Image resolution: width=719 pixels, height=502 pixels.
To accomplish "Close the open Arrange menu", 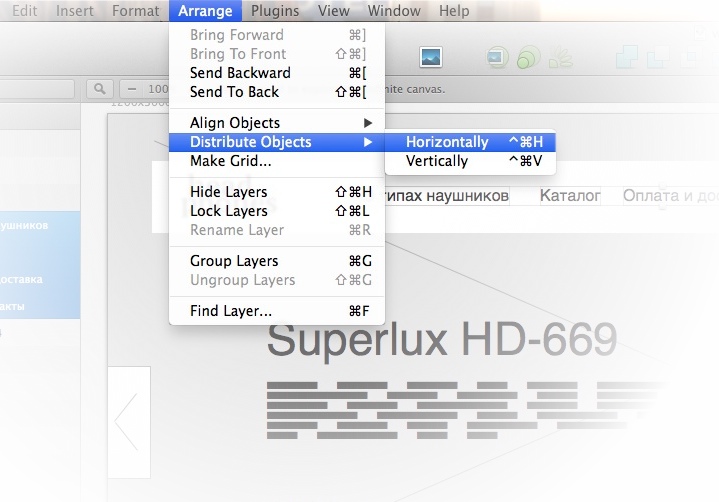I will 205,11.
